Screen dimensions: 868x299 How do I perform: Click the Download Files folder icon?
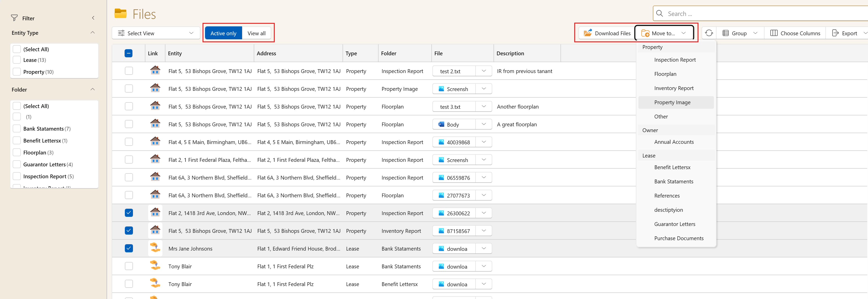point(588,33)
